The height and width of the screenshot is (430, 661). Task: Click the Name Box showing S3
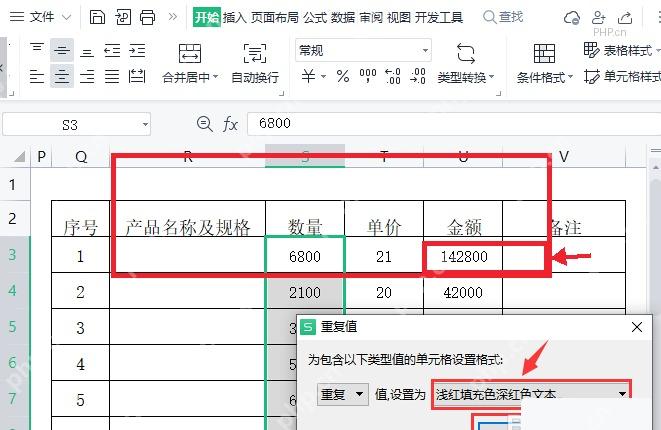click(70, 125)
